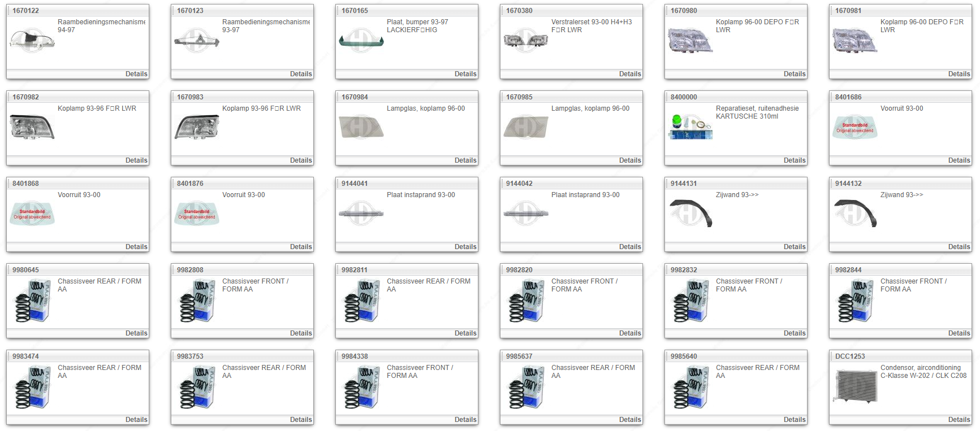Click the Lampglas image for part 1670984
Image resolution: width=980 pixels, height=431 pixels.
click(361, 127)
